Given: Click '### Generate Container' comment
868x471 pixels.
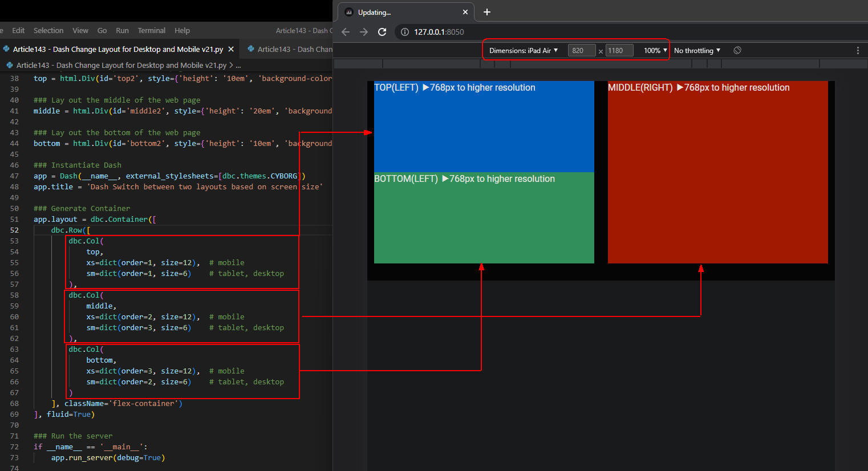Looking at the screenshot, I should point(82,208).
